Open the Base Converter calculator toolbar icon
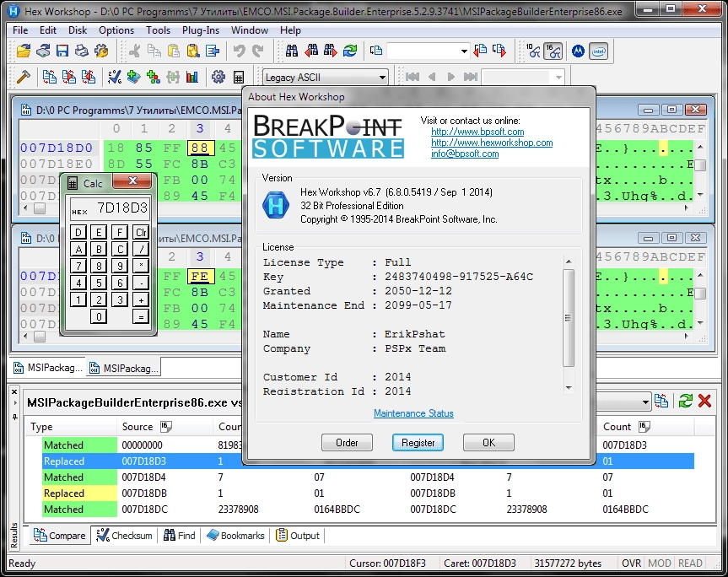Image resolution: width=728 pixels, height=577 pixels. pyautogui.click(x=238, y=77)
